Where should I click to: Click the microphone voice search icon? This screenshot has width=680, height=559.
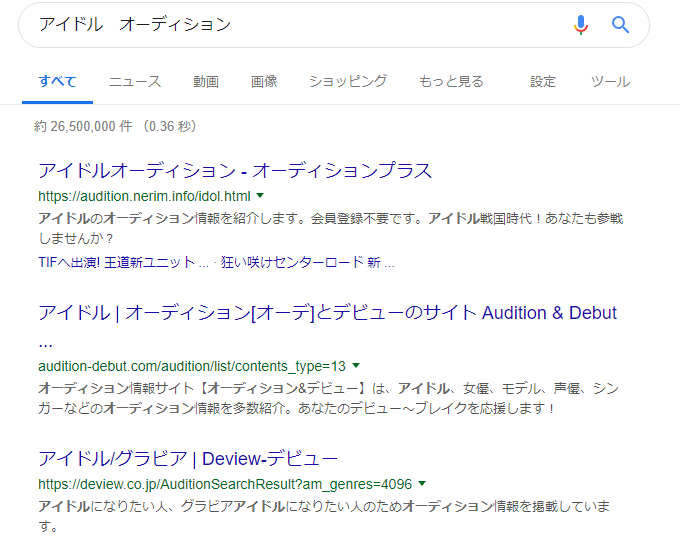[581, 25]
